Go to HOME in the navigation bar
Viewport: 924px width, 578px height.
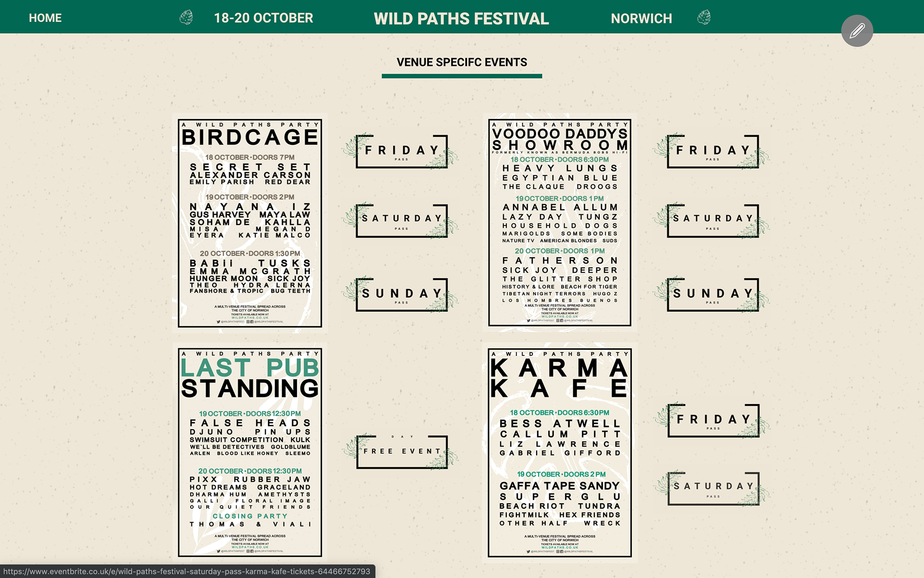pos(45,18)
